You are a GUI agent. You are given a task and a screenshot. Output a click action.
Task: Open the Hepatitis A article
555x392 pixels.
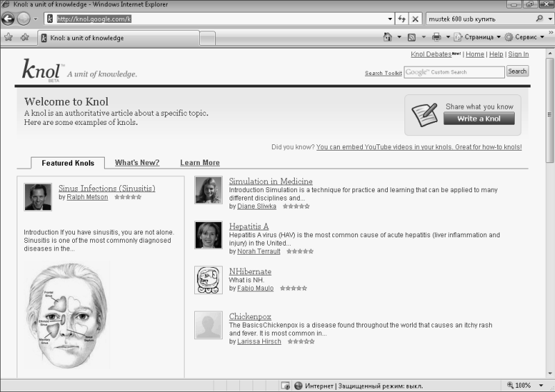[249, 226]
